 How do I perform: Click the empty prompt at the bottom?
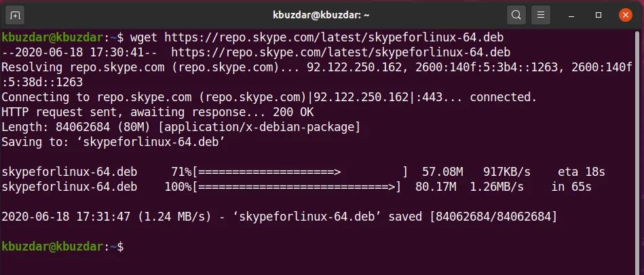[62, 246]
